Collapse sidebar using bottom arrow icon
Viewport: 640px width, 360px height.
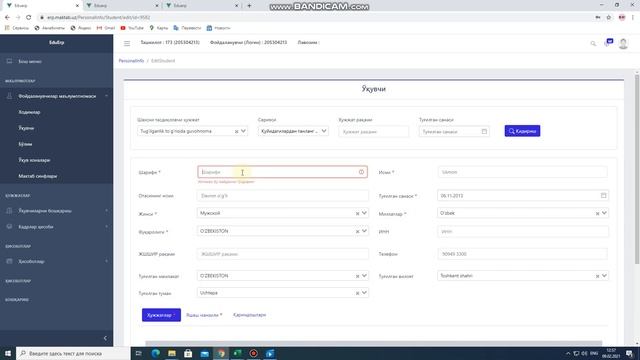coord(105,338)
